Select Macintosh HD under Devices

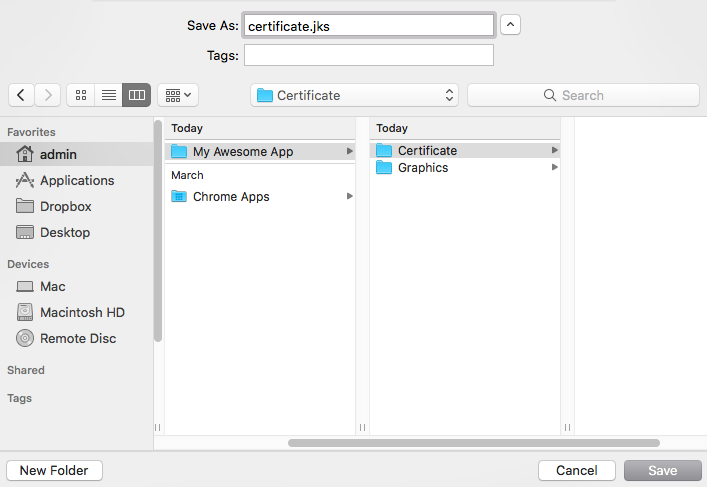[x=82, y=312]
